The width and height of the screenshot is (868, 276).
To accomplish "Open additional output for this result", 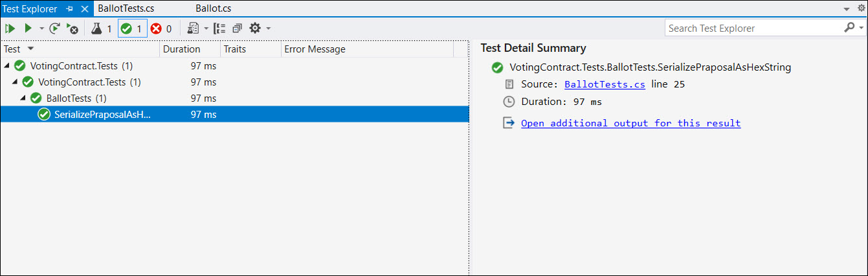I will click(x=630, y=123).
